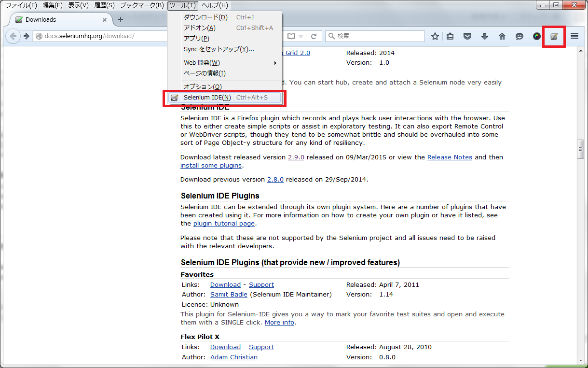Image resolution: width=588 pixels, height=368 pixels.
Task: Select ページの情報 menu entry
Action: coord(224,73)
